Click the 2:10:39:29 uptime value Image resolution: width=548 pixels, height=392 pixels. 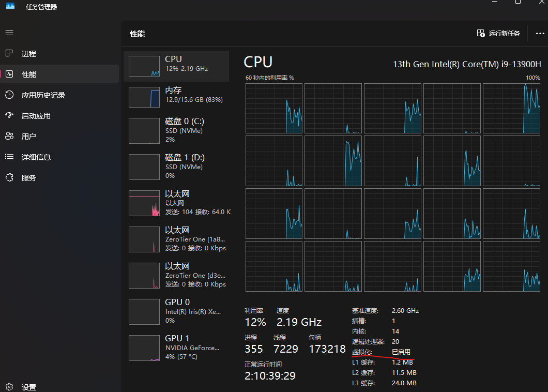pos(270,376)
